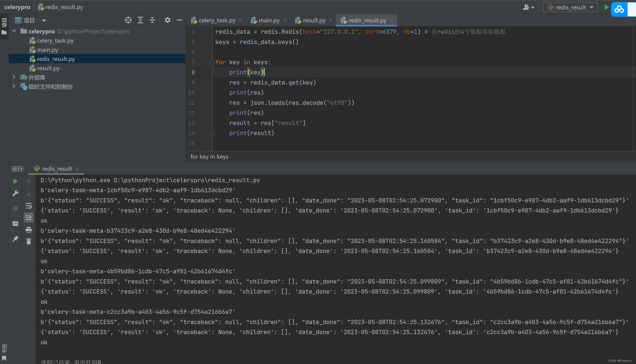Rerun redis_result with green play icon in run panel
This screenshot has height=364, width=636.
pyautogui.click(x=16, y=181)
